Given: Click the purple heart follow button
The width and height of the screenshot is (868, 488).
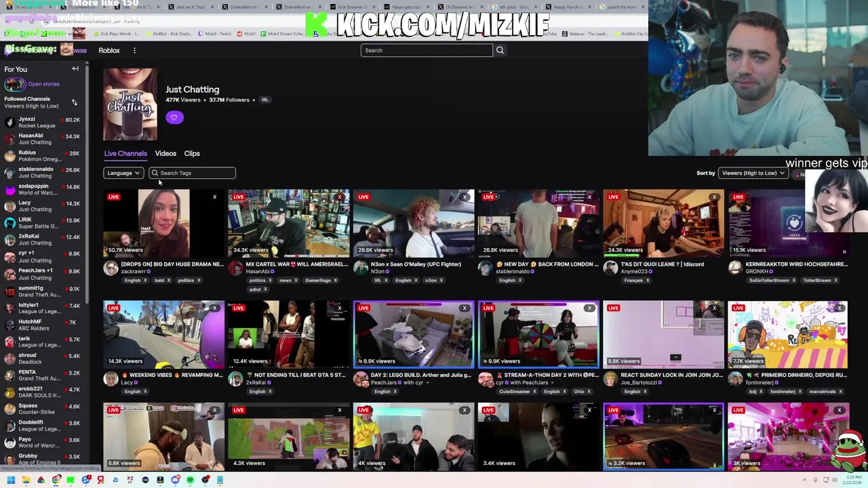Looking at the screenshot, I should pyautogui.click(x=174, y=118).
